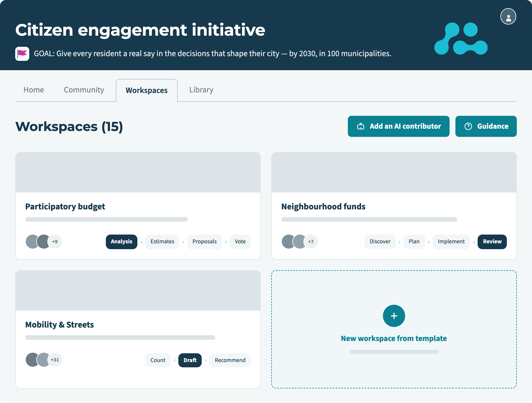Select the Discover stage chip
Viewport: 532px width, 403px height.
[380, 242]
